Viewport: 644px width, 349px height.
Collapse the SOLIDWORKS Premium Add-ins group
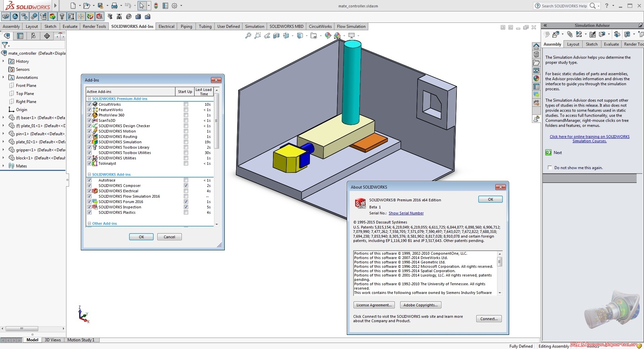coord(89,99)
